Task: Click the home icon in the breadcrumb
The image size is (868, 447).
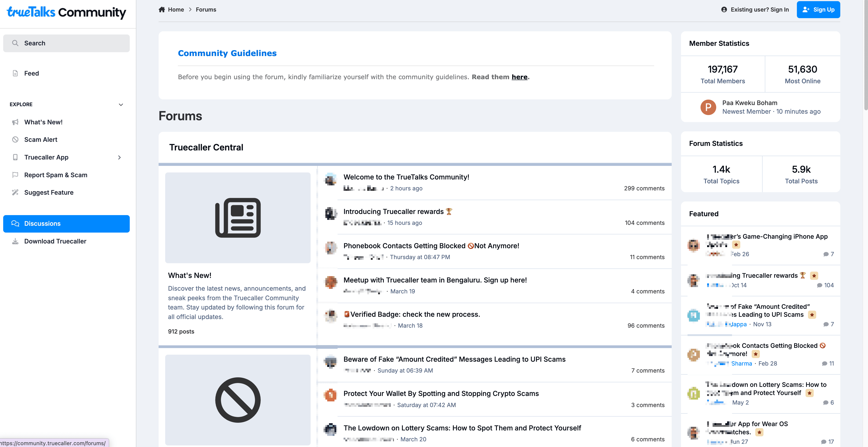Action: [162, 10]
